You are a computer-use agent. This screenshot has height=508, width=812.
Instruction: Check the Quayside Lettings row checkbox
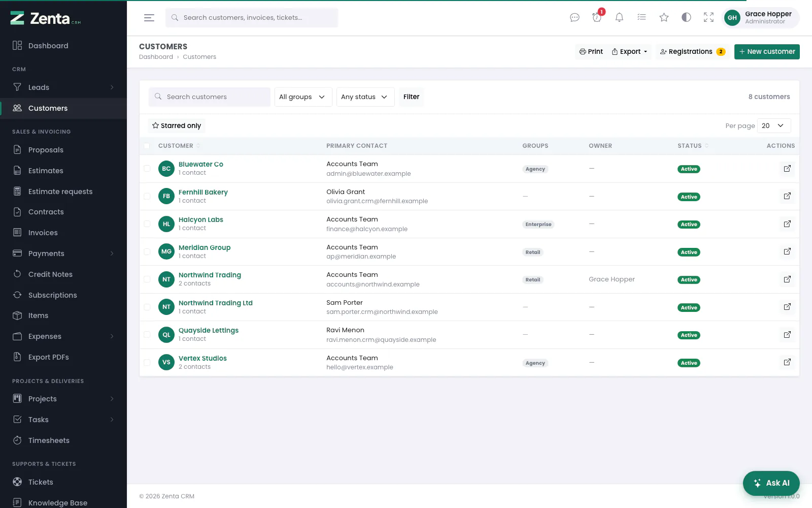click(x=147, y=335)
